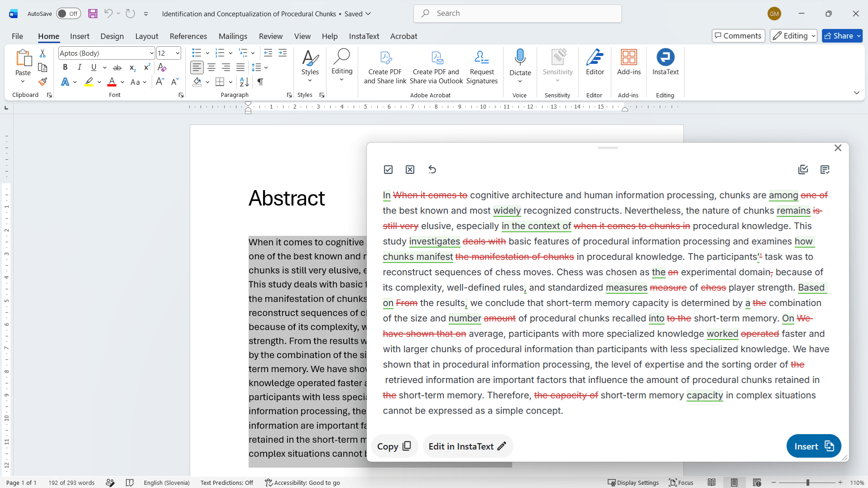Accept all changes in InstaText panel
868x488 pixels.
(x=388, y=169)
